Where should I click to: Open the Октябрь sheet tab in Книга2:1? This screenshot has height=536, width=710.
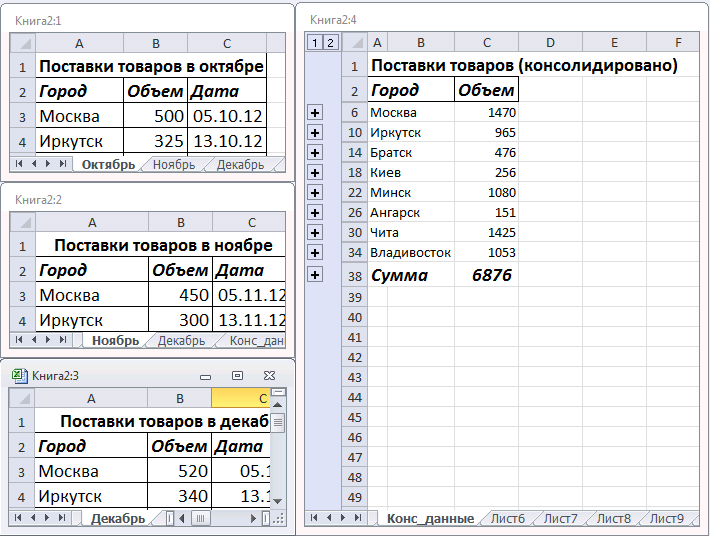tap(108, 164)
